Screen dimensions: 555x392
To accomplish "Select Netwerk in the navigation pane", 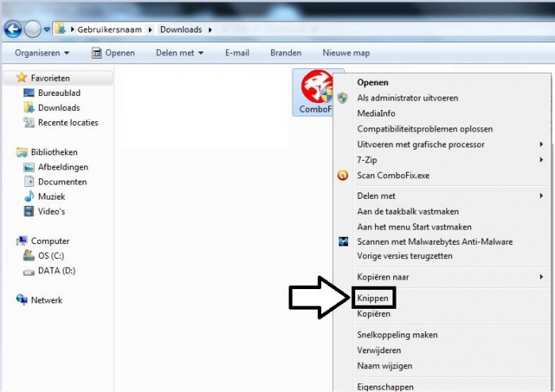I will coord(46,300).
